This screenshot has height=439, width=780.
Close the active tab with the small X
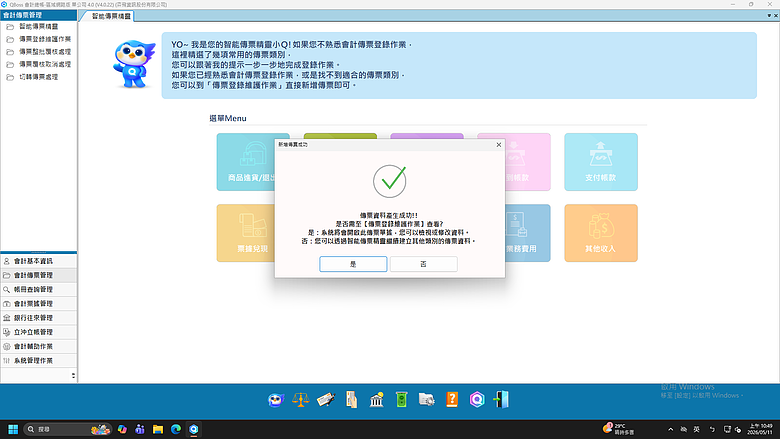tap(776, 16)
